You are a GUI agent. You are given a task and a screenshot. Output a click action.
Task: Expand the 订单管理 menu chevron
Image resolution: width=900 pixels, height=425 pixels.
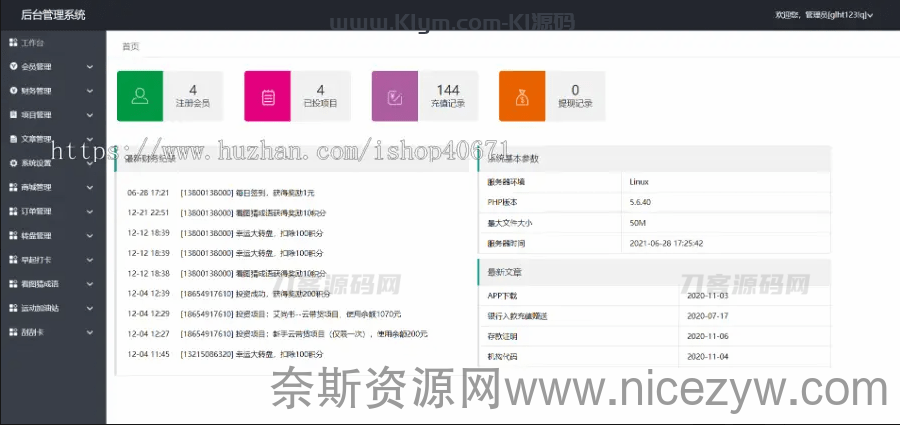coord(90,212)
